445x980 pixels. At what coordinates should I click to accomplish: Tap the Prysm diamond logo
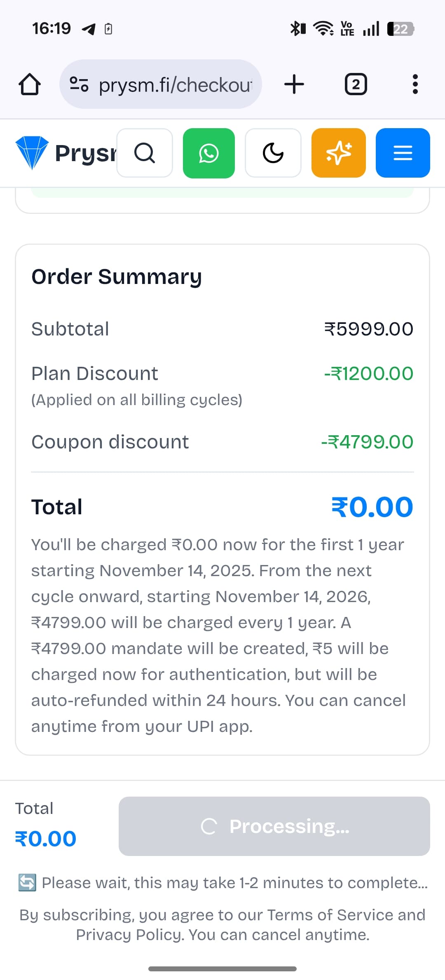pos(32,152)
